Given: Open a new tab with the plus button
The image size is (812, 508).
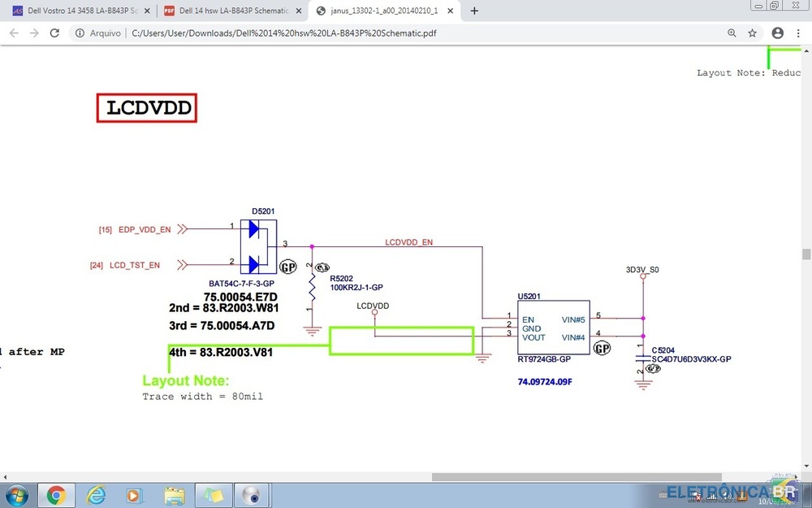Looking at the screenshot, I should point(474,11).
